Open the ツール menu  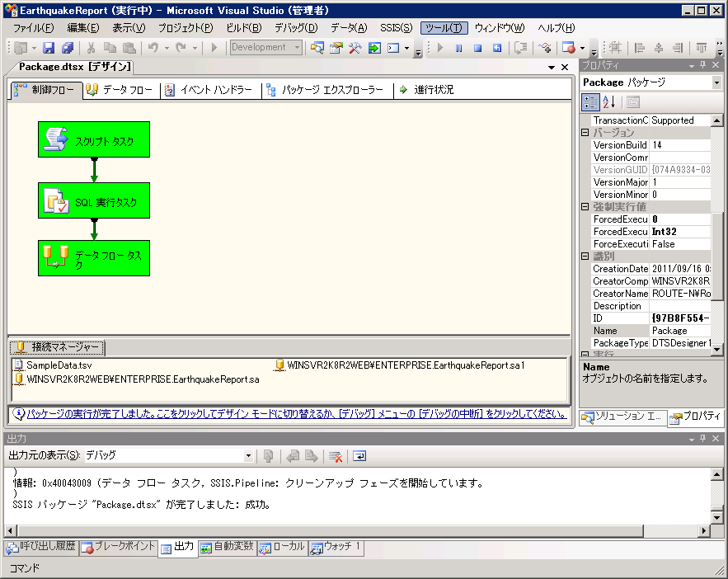443,27
